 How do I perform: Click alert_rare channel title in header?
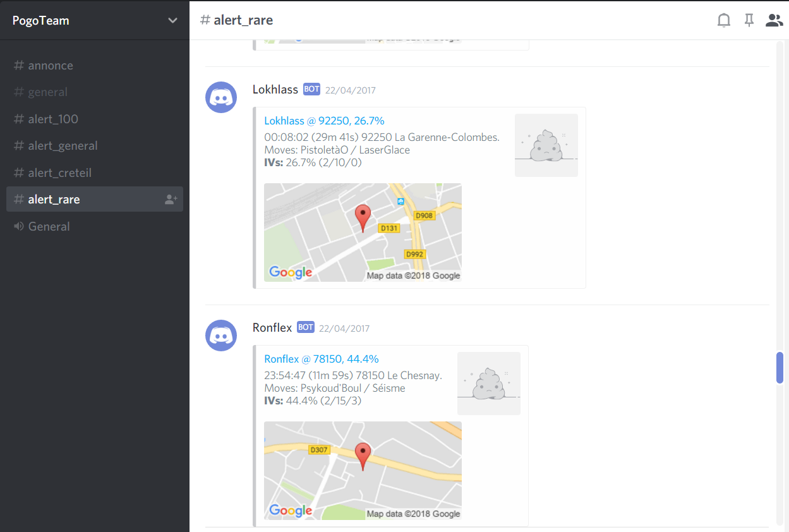click(243, 20)
